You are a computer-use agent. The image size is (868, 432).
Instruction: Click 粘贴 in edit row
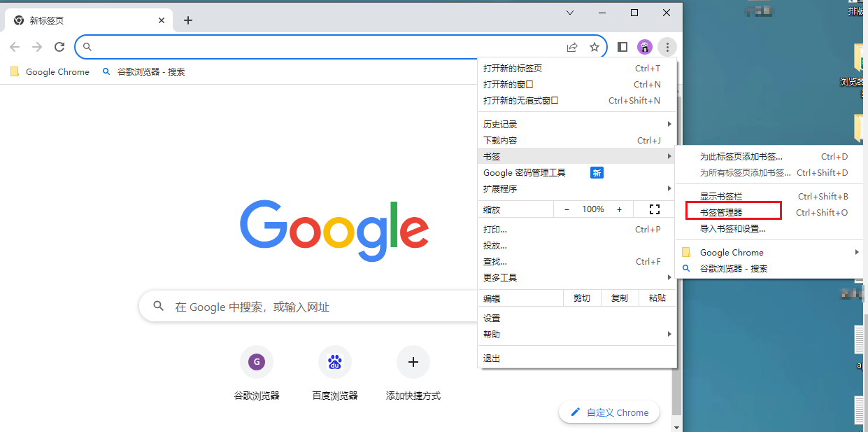tap(657, 298)
